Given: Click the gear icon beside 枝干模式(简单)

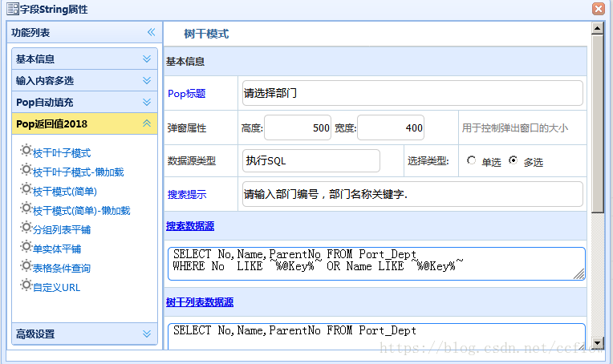Looking at the screenshot, I should coord(26,189).
